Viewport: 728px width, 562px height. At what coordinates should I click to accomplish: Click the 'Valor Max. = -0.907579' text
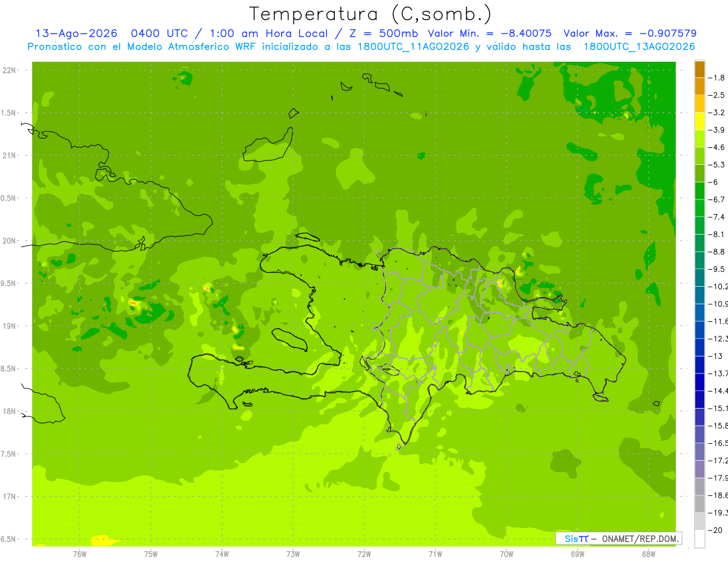click(630, 33)
